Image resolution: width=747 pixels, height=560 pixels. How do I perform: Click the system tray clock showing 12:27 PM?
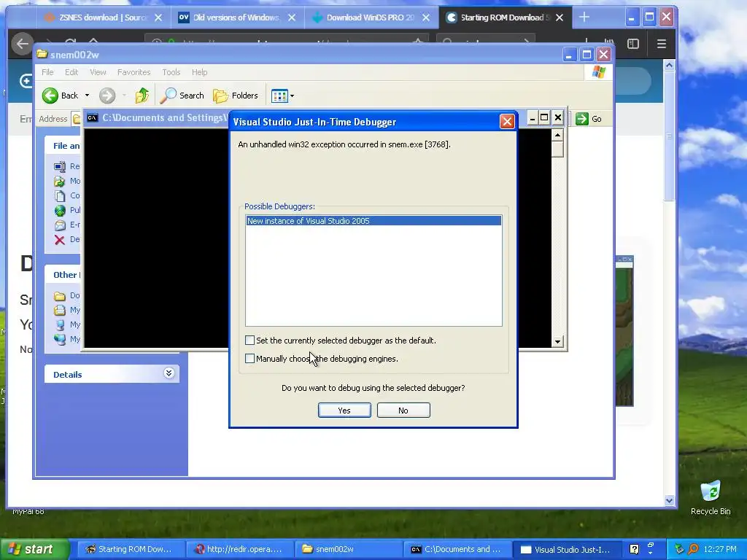coord(720,549)
